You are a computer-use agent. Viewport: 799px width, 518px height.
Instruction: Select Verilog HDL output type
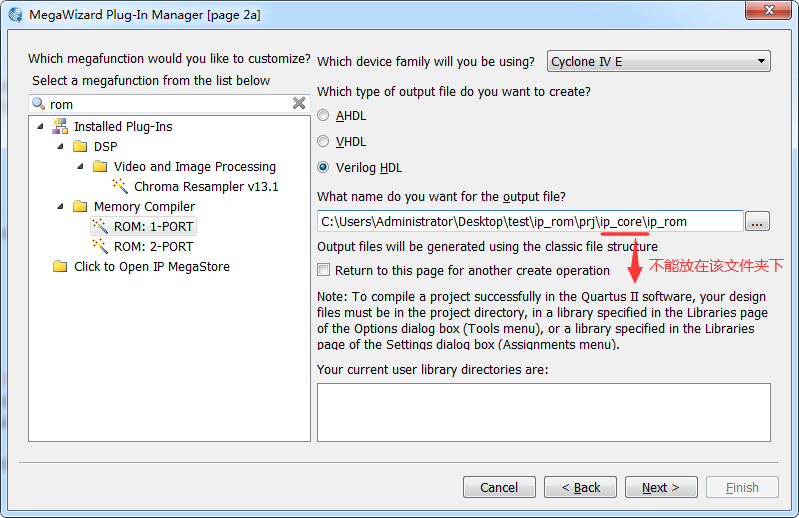[323, 168]
